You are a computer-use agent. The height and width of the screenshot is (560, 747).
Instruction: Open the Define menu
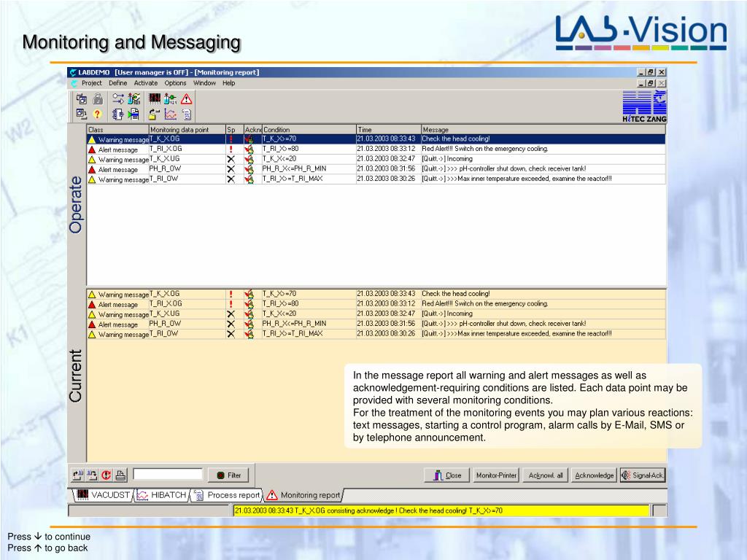point(117,83)
